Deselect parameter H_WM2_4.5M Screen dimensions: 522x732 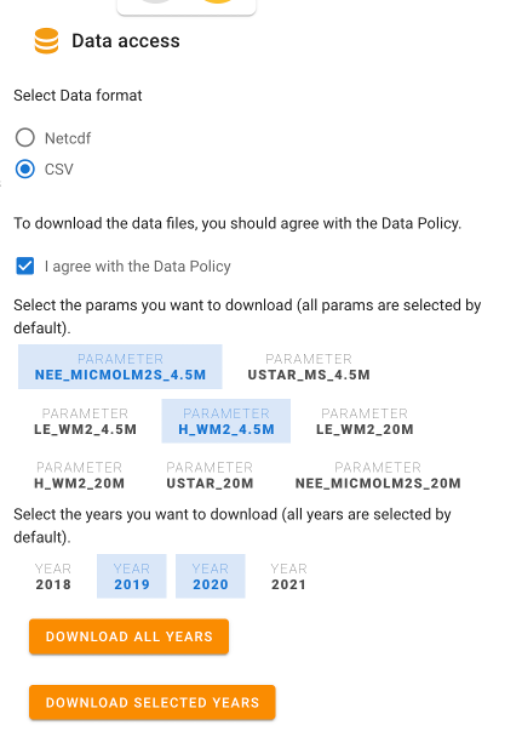tap(226, 421)
